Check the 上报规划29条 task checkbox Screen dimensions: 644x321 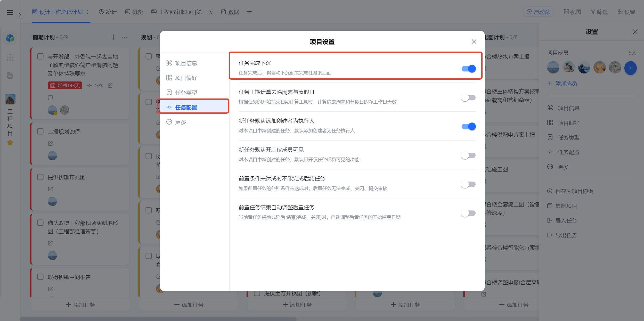pyautogui.click(x=40, y=131)
